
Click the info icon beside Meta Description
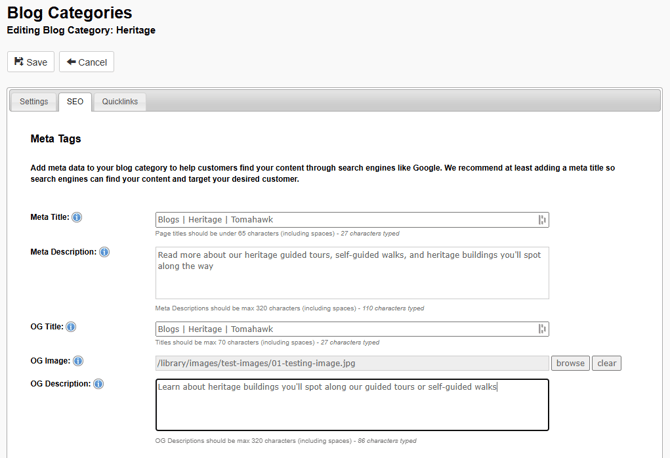click(105, 252)
